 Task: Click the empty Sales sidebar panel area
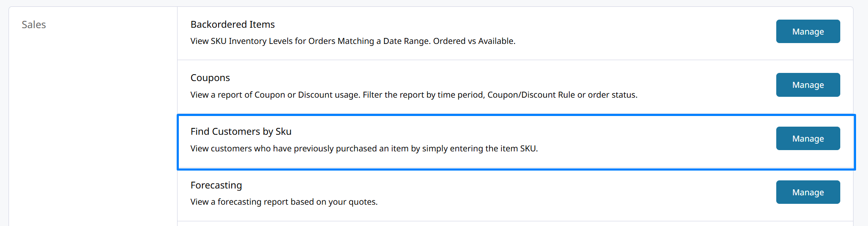click(93, 128)
